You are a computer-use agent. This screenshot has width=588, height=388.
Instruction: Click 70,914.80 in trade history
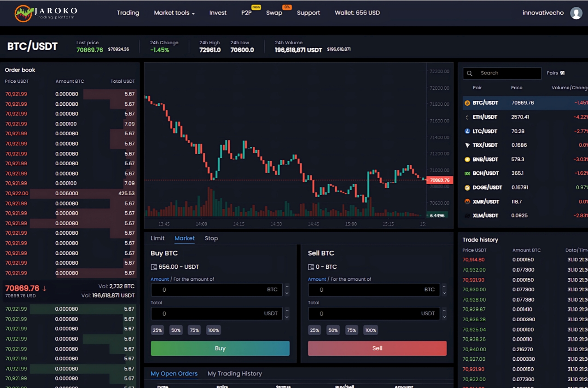(x=474, y=260)
